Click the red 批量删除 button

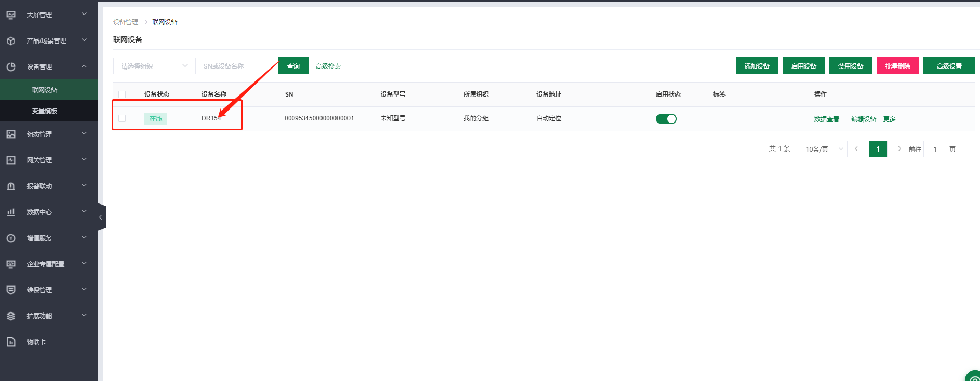[x=898, y=66]
